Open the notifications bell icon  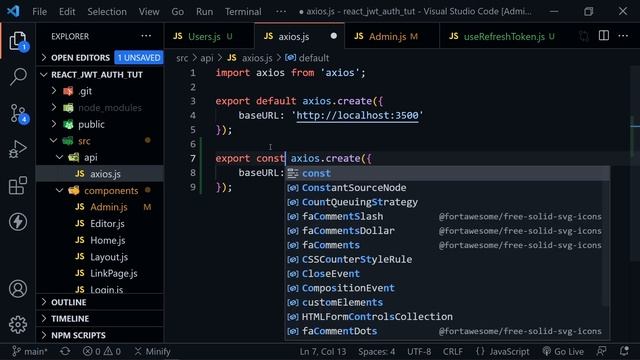click(x=624, y=351)
